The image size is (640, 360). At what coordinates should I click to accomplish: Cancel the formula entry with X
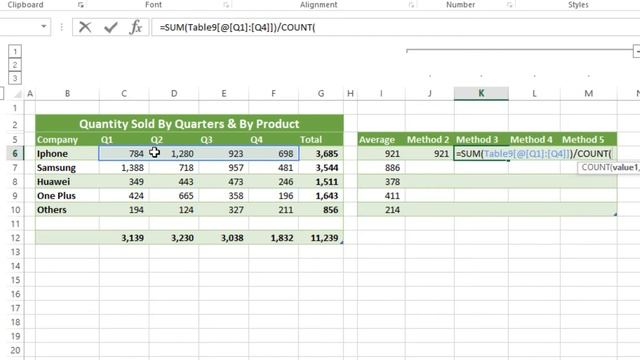tap(85, 27)
